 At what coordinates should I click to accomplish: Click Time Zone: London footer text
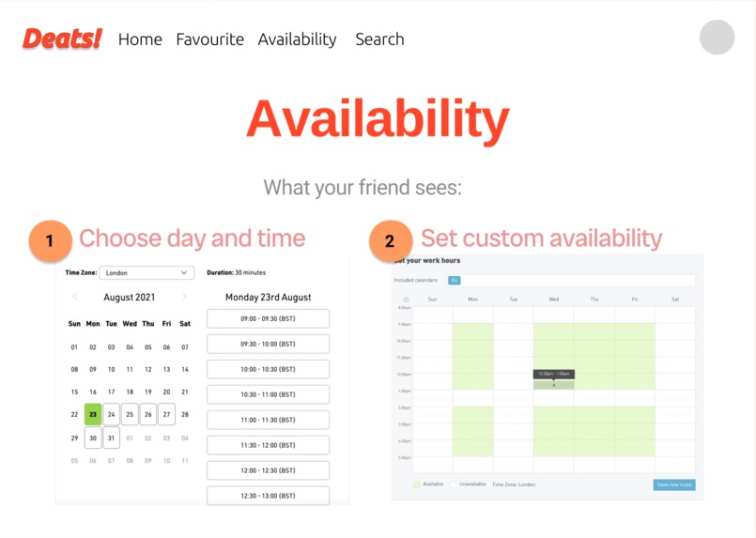tap(514, 484)
